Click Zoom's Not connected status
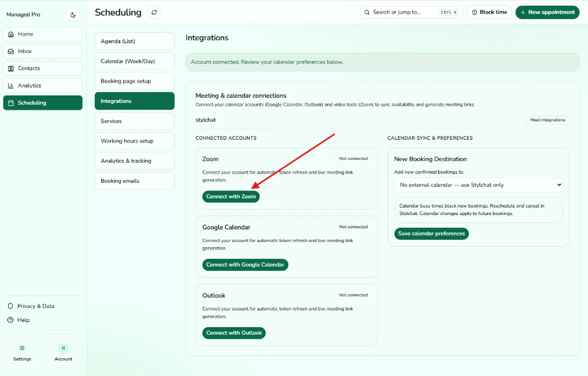 click(353, 159)
